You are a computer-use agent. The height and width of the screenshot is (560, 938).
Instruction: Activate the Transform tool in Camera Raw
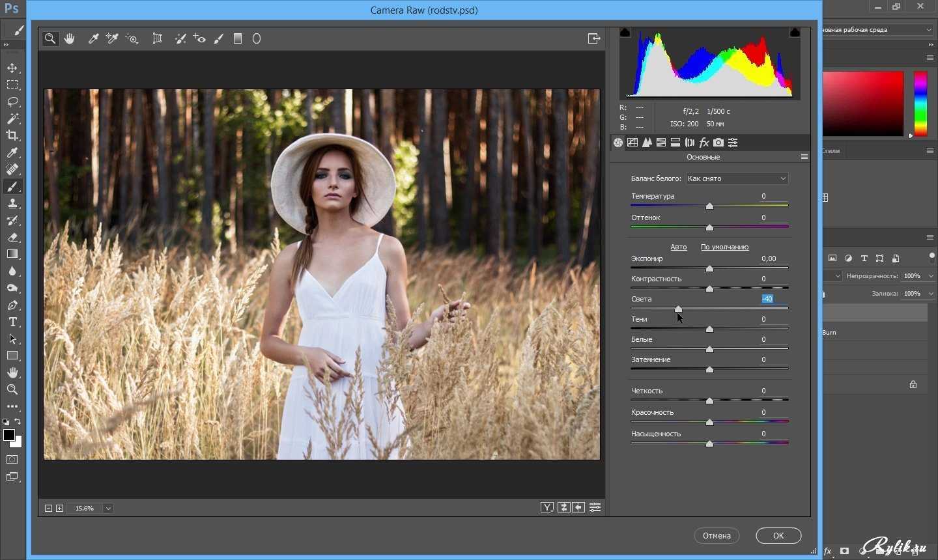157,38
